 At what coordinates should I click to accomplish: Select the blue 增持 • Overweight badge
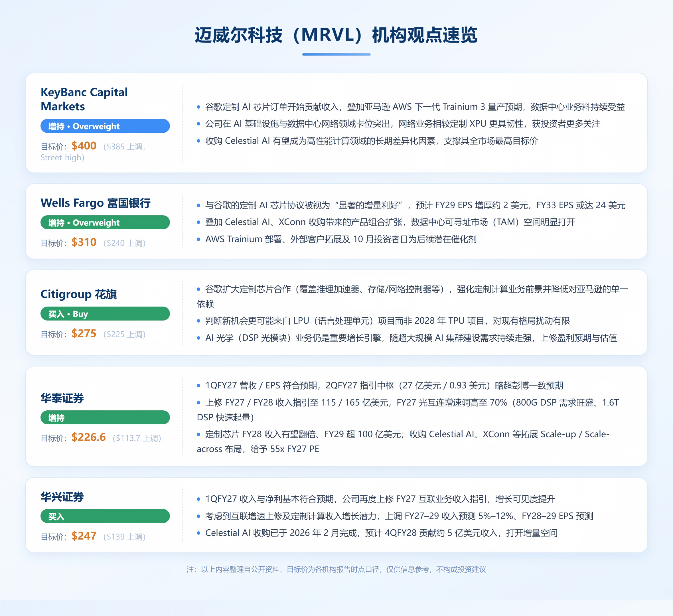[x=105, y=126]
